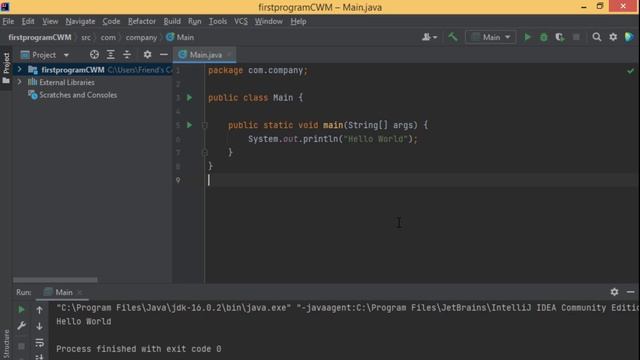Select External Libraries in project tree
Viewport: 640px width, 360px height.
point(67,82)
